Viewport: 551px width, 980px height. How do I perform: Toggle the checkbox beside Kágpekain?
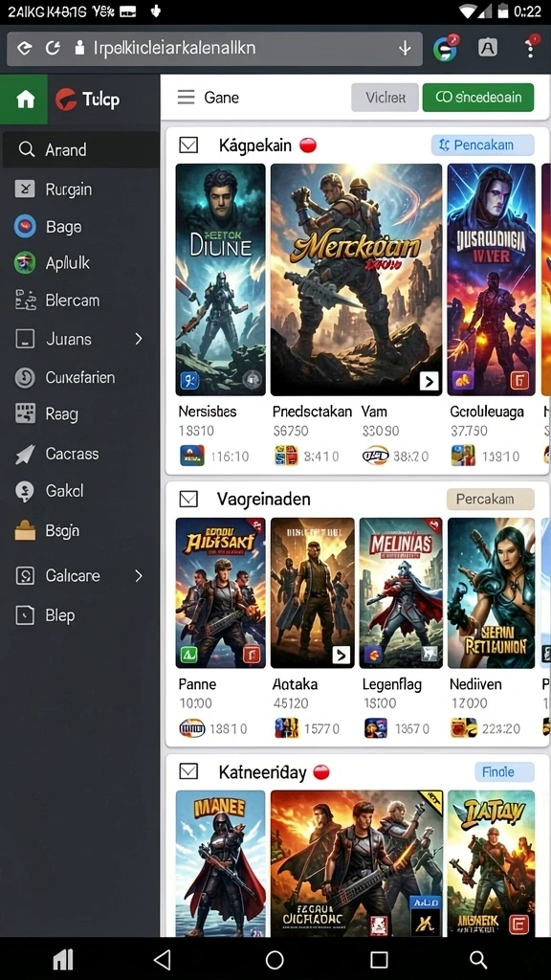188,145
